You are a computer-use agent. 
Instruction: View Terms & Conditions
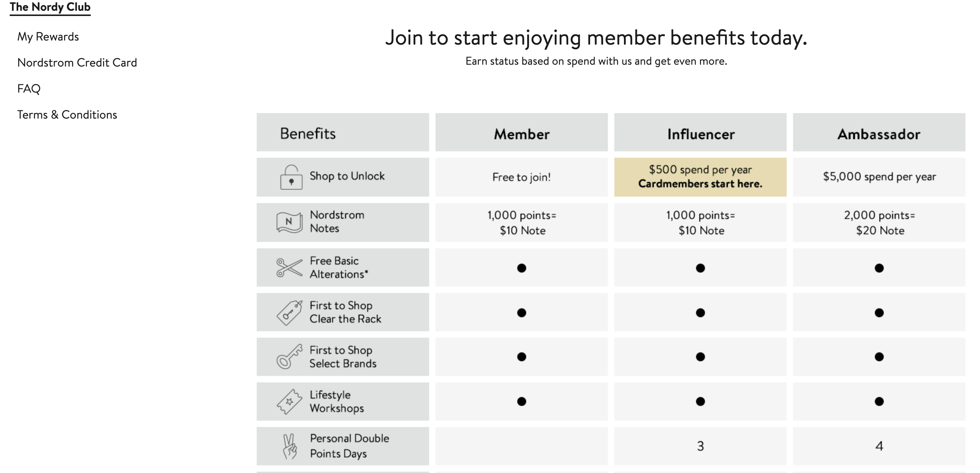(67, 115)
